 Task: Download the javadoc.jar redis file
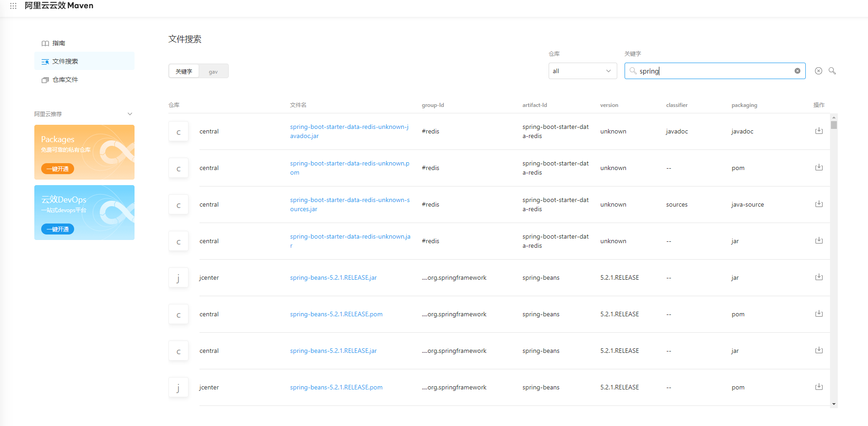pos(819,131)
